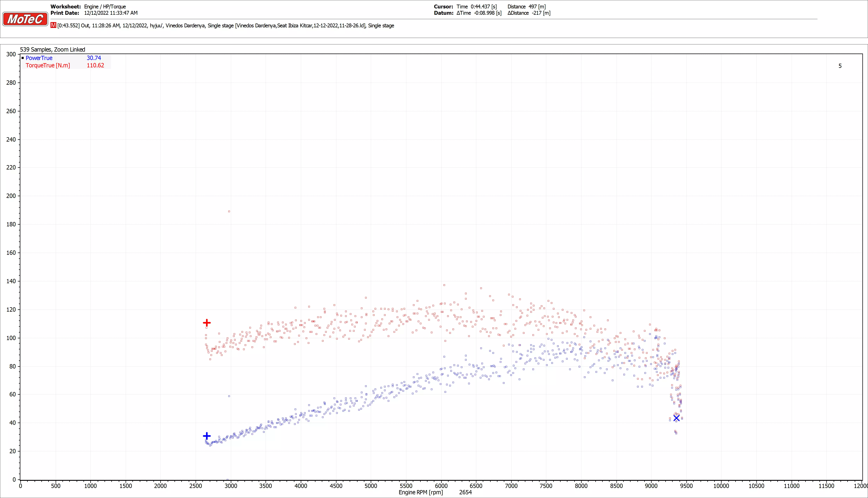Click the blue X datum marker
The image size is (868, 498).
676,418
